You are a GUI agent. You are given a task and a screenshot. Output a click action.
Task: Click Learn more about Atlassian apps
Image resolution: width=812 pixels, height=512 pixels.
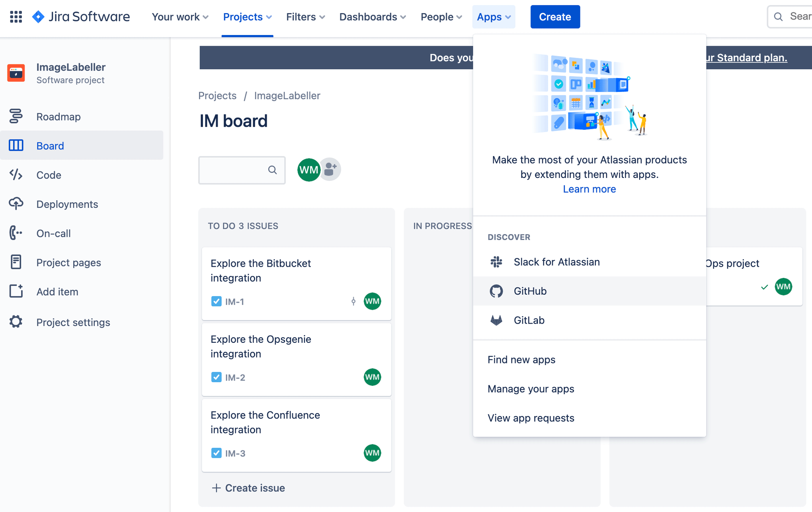(589, 188)
